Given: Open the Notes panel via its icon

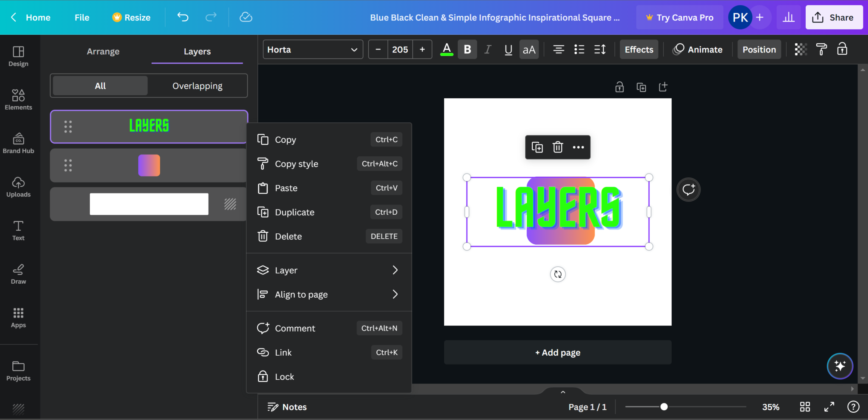Looking at the screenshot, I should 273,406.
